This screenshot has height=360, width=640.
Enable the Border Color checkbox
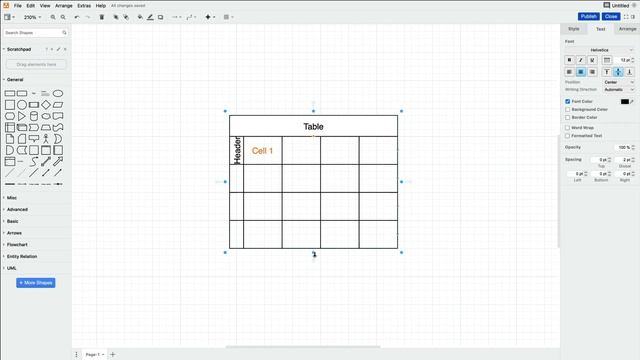click(568, 118)
